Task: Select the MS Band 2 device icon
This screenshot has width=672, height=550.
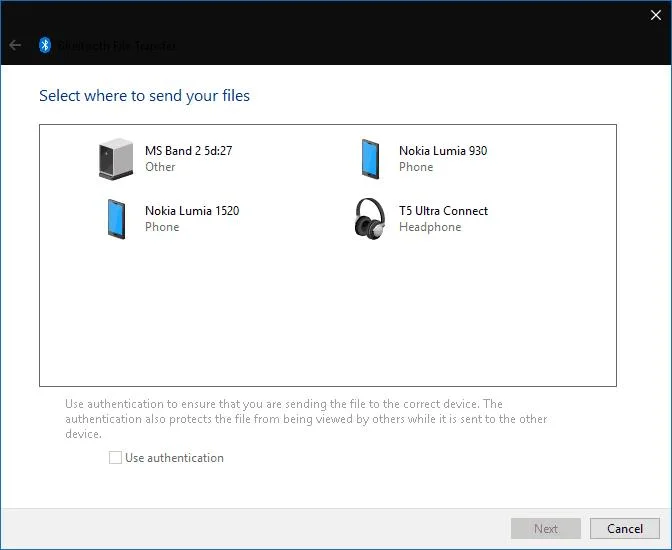Action: [x=116, y=159]
